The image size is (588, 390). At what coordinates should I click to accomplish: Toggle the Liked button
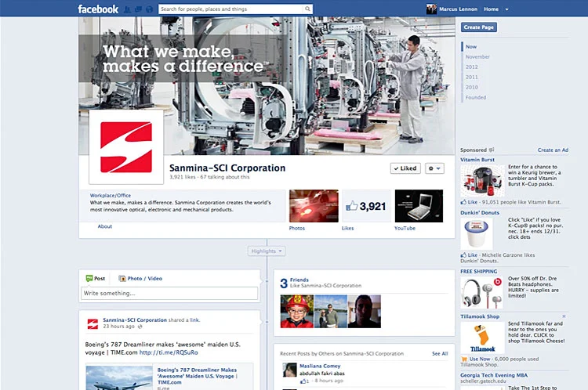coord(405,168)
